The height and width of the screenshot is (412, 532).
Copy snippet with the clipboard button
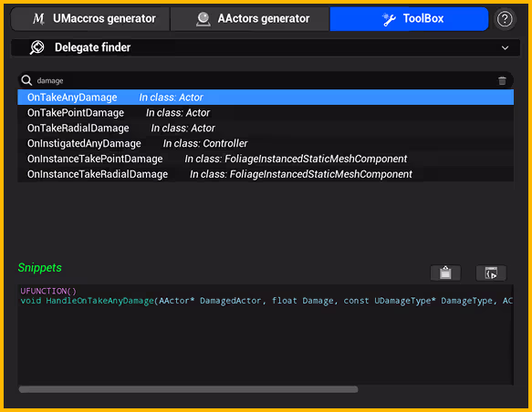pyautogui.click(x=445, y=273)
